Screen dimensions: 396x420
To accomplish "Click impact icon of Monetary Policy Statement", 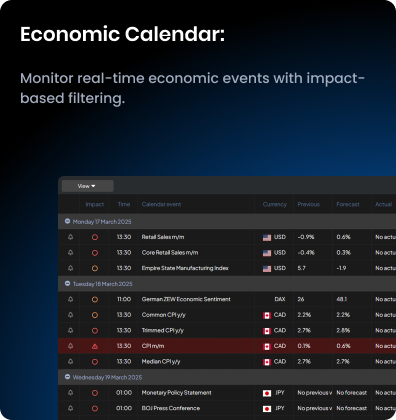I will click(95, 393).
